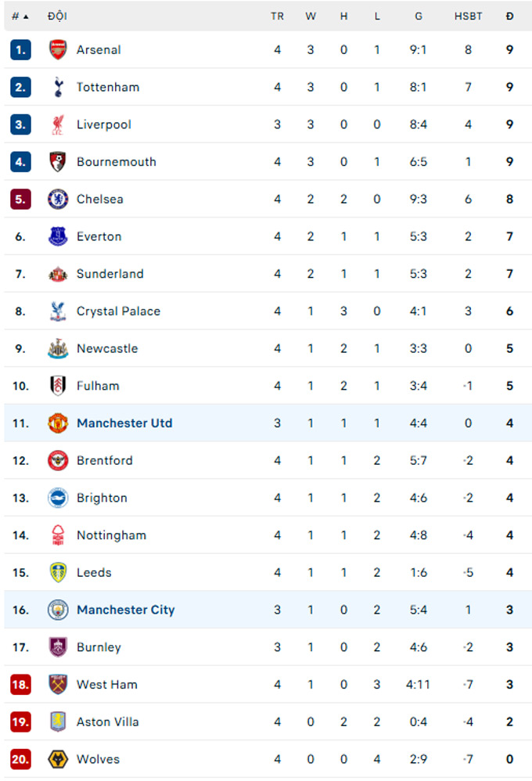
Task: Click the Chelsea club crest icon
Action: pyautogui.click(x=58, y=199)
